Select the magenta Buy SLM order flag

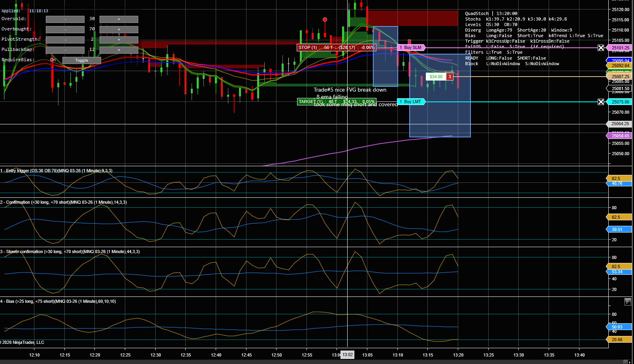pyautogui.click(x=411, y=47)
